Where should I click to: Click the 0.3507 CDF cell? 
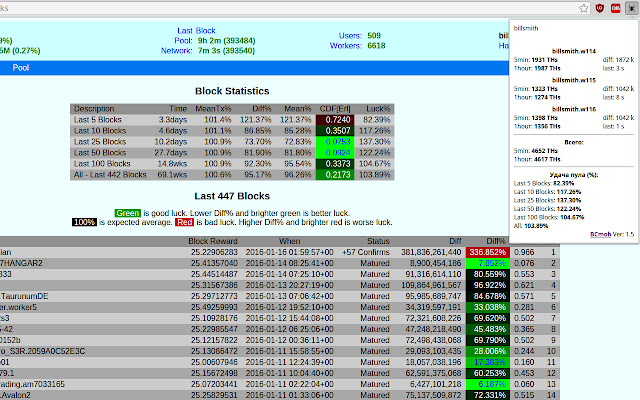(335, 131)
